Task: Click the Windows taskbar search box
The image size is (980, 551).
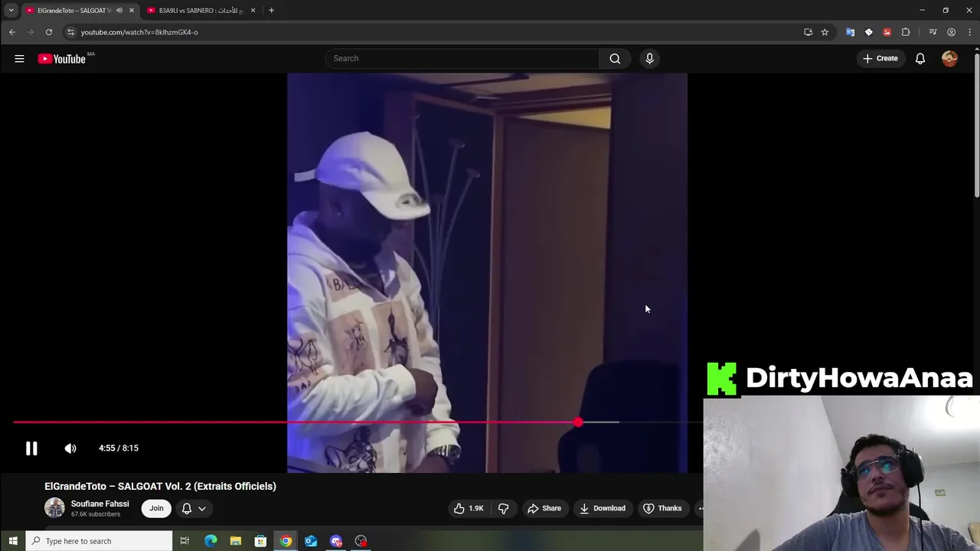Action: click(100, 541)
